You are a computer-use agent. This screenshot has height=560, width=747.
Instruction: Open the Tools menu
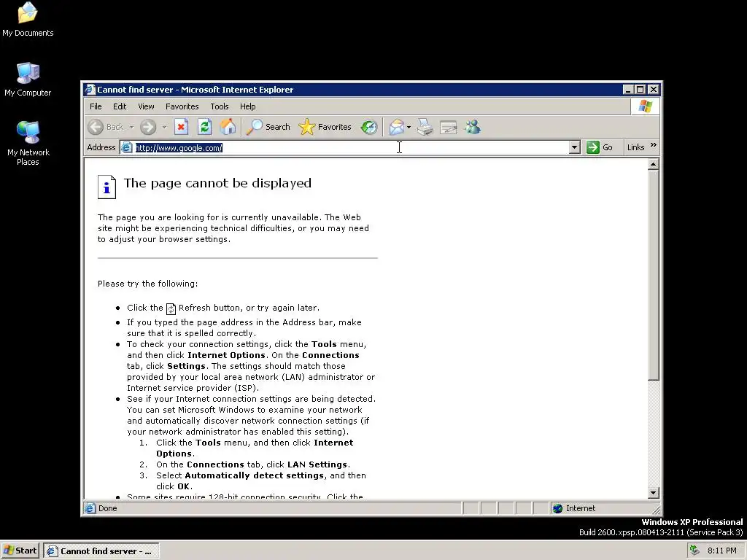[x=220, y=106]
